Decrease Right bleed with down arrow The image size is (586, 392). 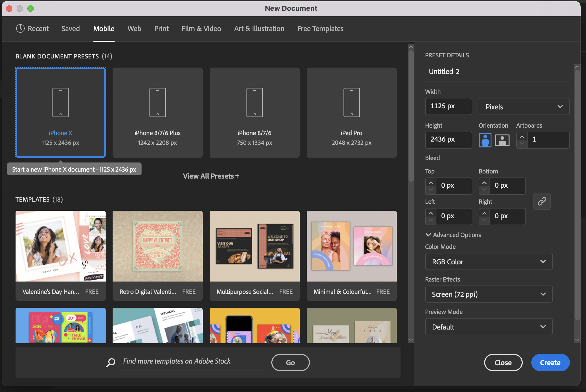[x=484, y=220]
